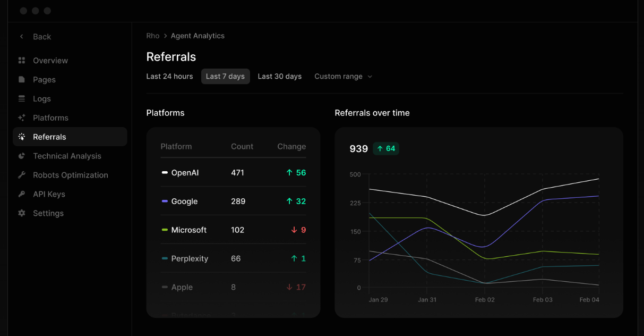Select the Last 24 hours time filter
Image resolution: width=644 pixels, height=336 pixels.
(x=169, y=76)
